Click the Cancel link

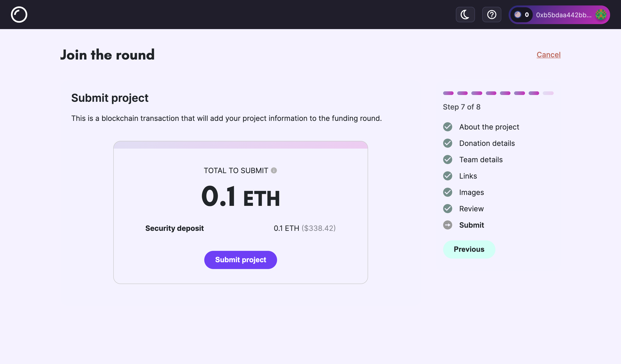coord(548,55)
